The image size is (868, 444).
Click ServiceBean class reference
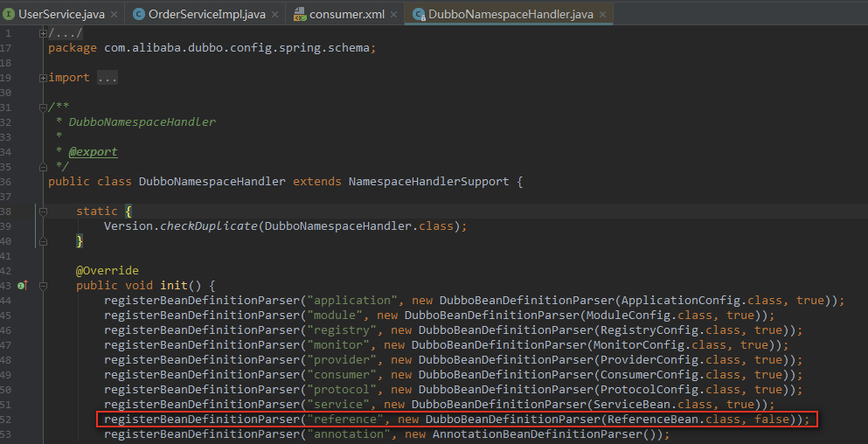click(632, 405)
